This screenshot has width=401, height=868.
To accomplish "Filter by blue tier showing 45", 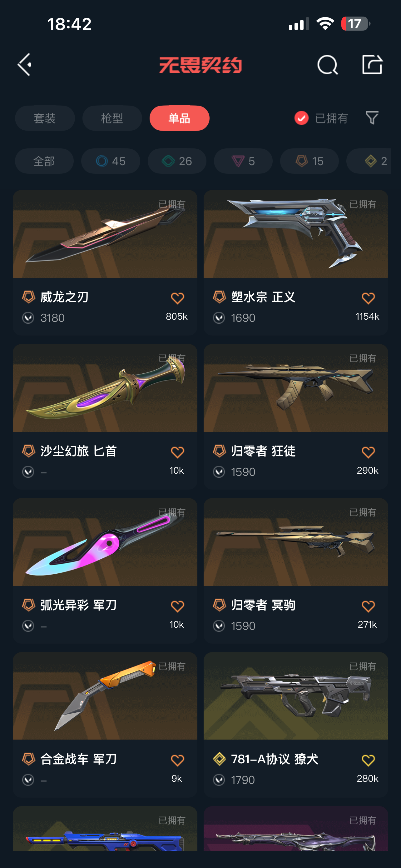I will [111, 161].
